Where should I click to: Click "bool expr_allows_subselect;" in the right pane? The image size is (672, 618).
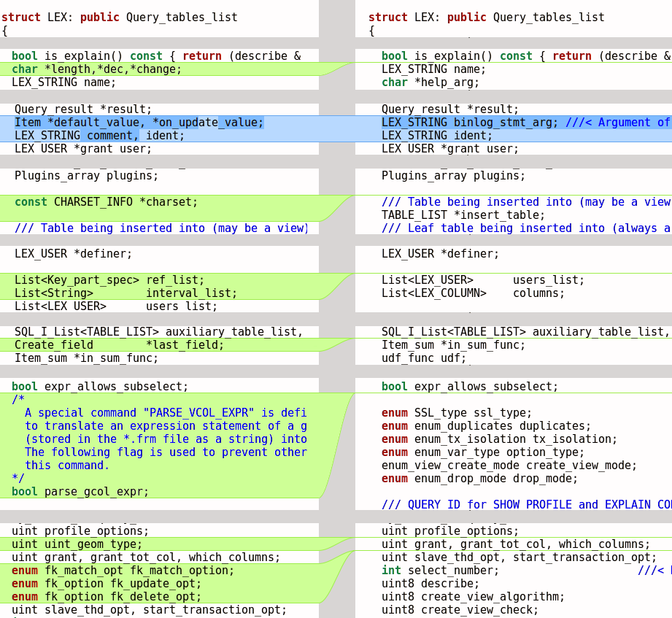point(470,387)
